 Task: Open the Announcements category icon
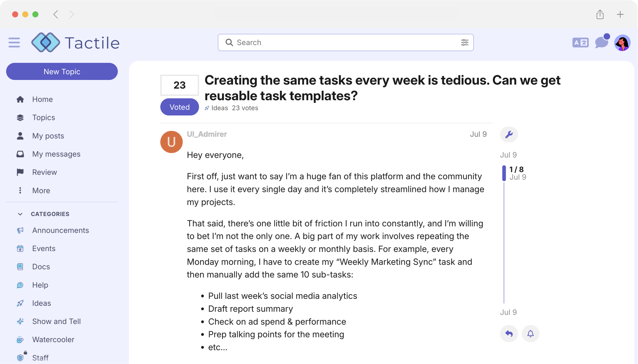click(x=20, y=230)
